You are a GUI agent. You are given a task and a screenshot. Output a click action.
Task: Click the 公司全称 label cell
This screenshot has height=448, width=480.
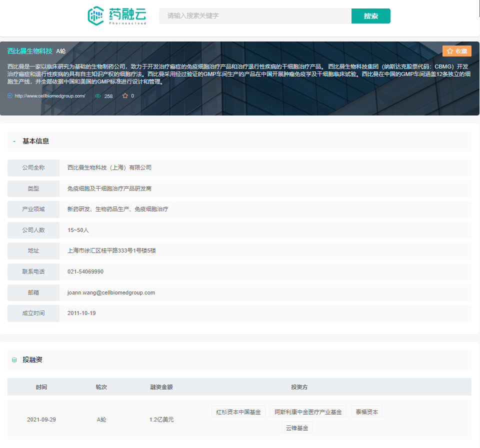click(33, 167)
